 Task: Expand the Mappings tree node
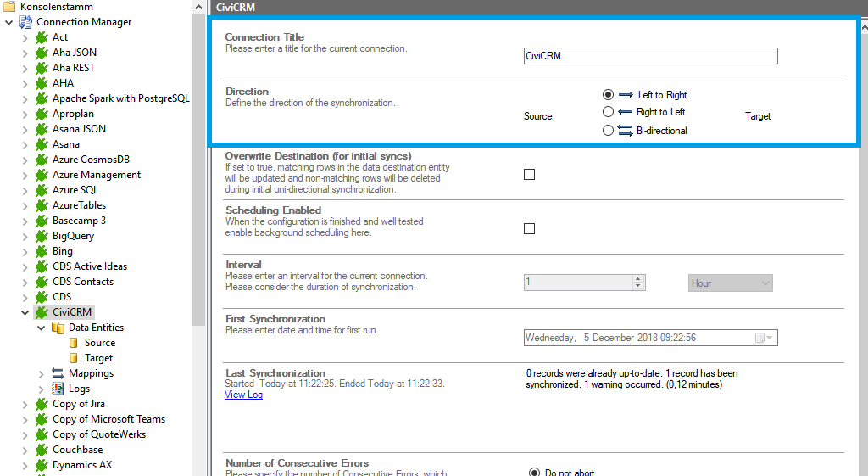click(42, 373)
